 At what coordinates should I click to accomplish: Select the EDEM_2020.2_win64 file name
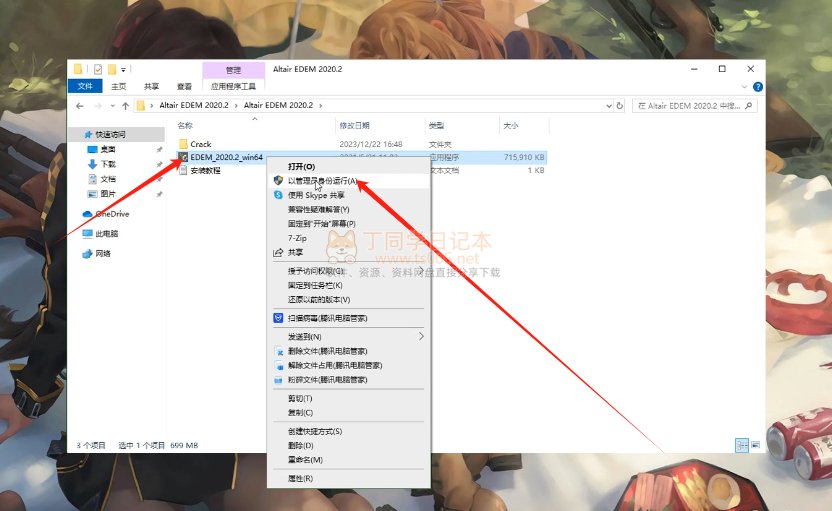point(227,157)
